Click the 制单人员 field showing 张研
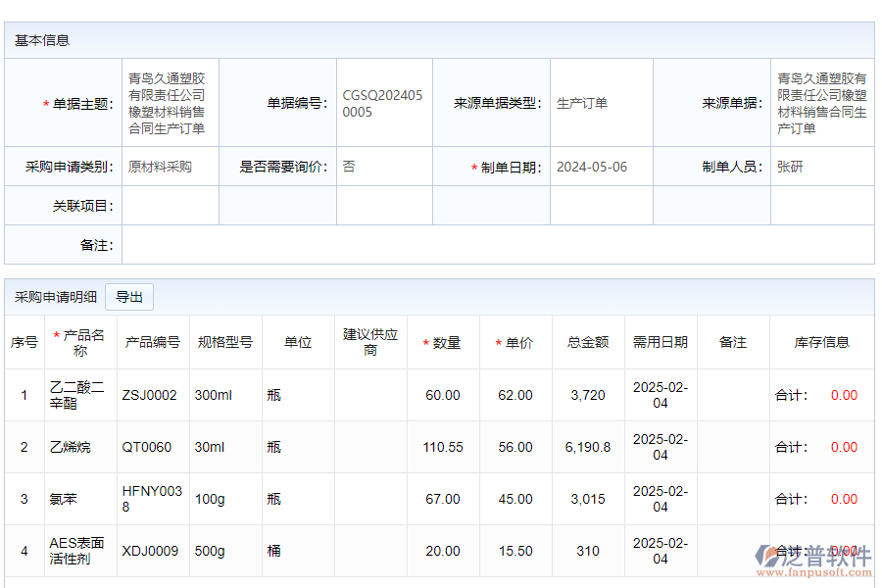 (821, 167)
